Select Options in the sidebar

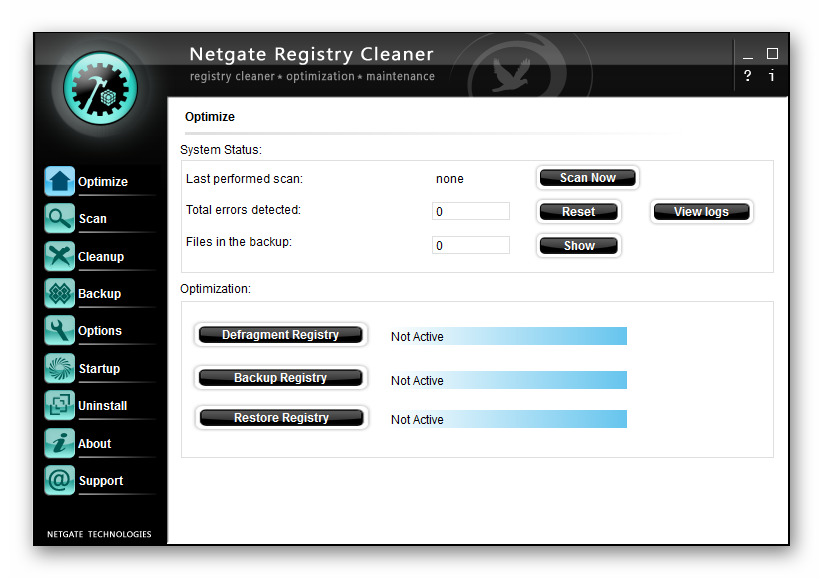click(x=100, y=331)
